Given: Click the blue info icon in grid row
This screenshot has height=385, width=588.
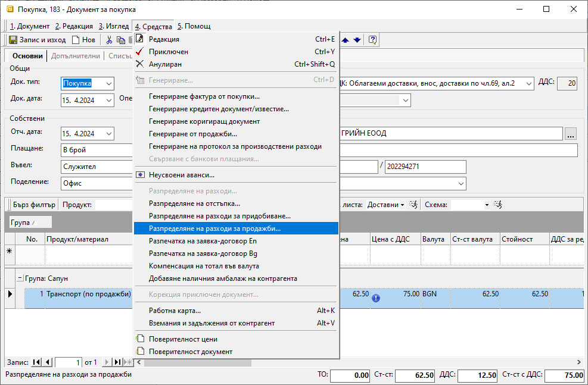Looking at the screenshot, I should [x=376, y=298].
